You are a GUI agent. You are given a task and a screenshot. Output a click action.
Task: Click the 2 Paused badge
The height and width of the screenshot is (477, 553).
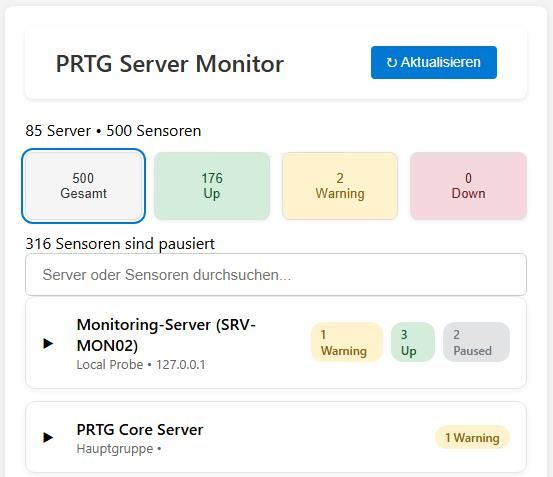point(476,342)
